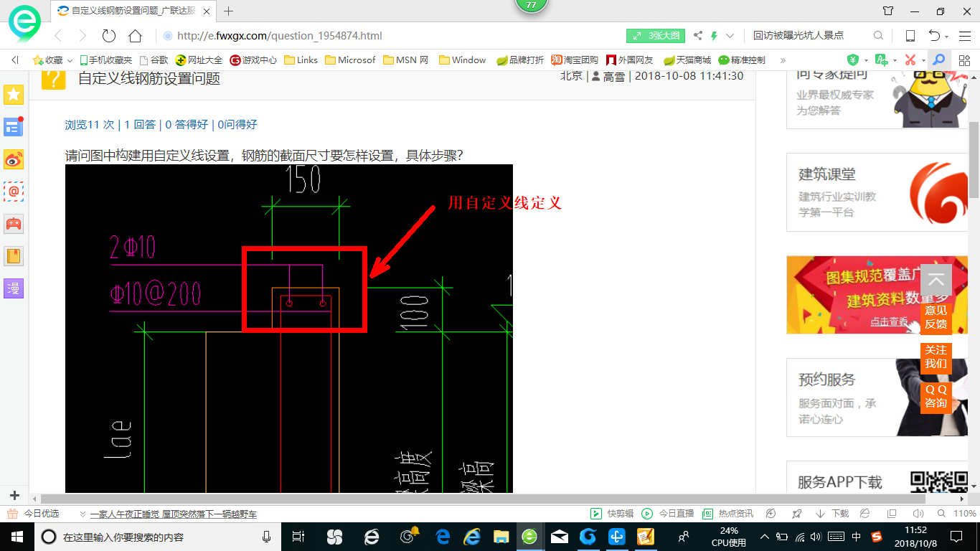Screen dimensions: 980x551
Task: Open the 谷歌 bookmark
Action: pyautogui.click(x=154, y=60)
